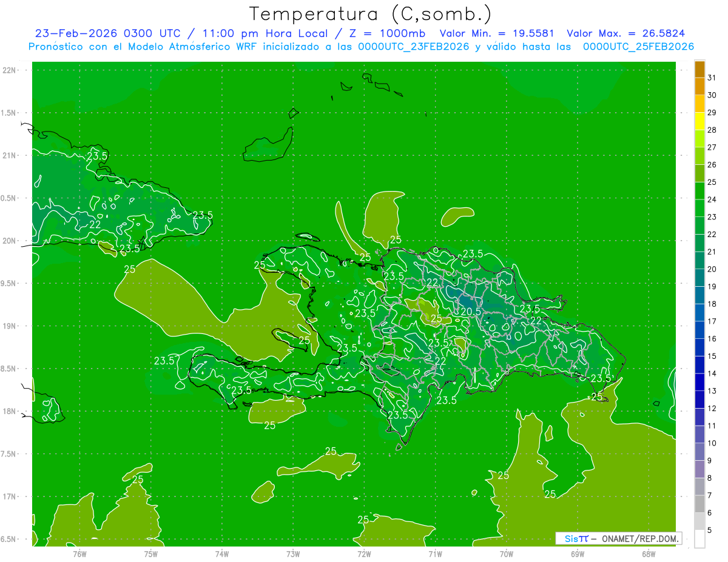
Task: Click colorbar label '20'
Action: click(x=712, y=269)
